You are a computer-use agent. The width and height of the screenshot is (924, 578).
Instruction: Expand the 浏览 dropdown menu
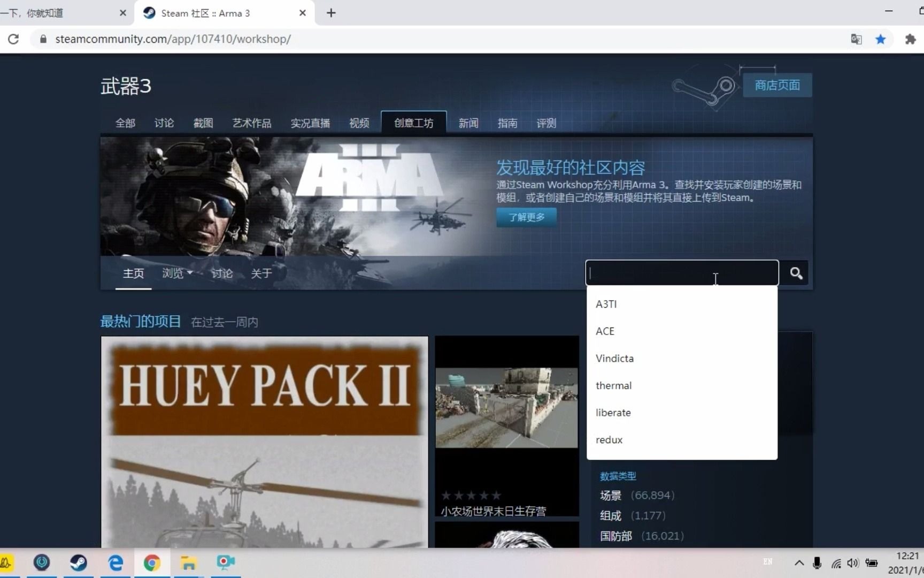click(x=178, y=273)
